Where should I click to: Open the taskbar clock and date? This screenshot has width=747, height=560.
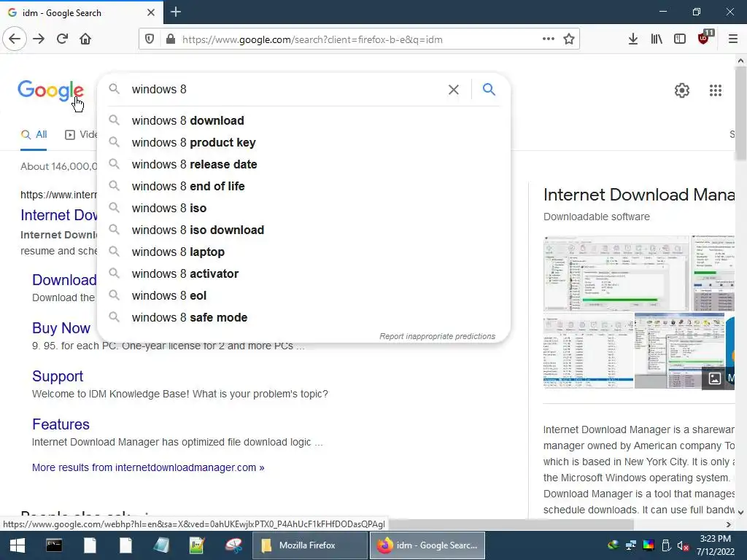point(715,545)
